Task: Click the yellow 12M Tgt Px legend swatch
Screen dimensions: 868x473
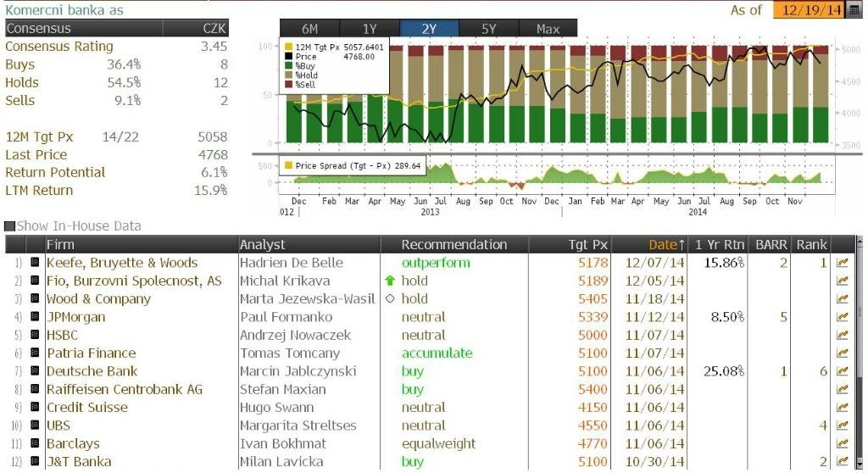Action: (x=288, y=47)
